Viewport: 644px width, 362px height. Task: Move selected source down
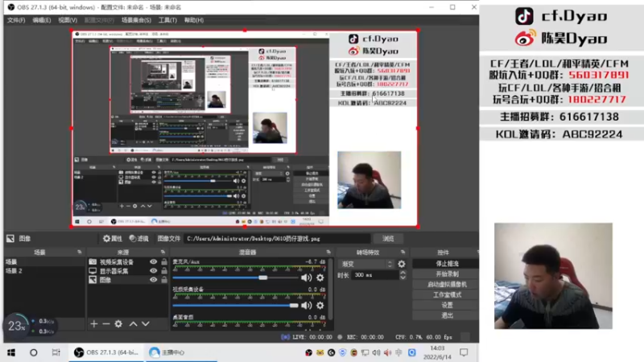(146, 324)
